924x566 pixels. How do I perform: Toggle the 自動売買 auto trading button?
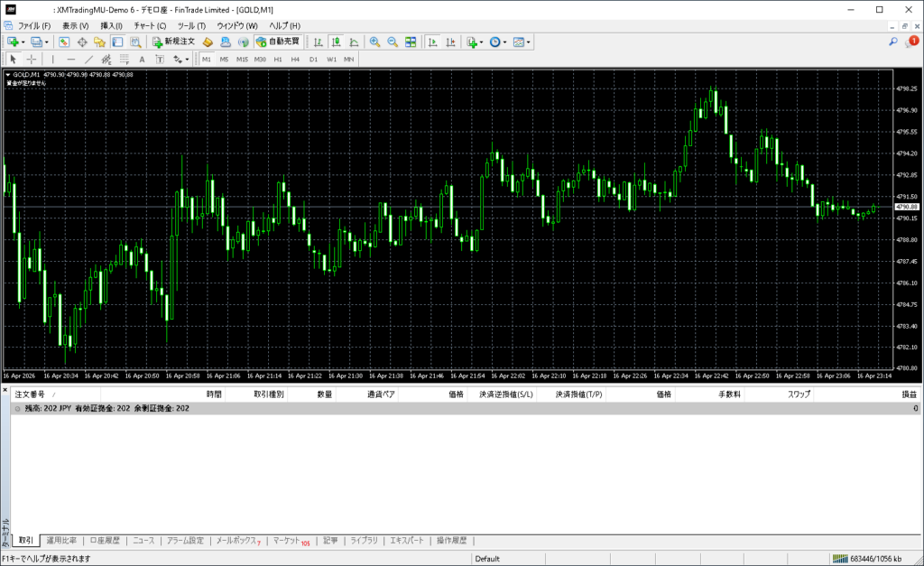[x=279, y=42]
